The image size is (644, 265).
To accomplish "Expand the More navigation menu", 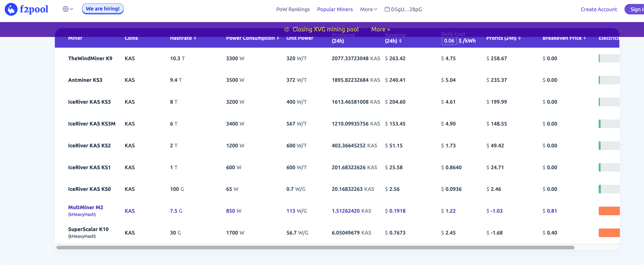I will coord(368,9).
